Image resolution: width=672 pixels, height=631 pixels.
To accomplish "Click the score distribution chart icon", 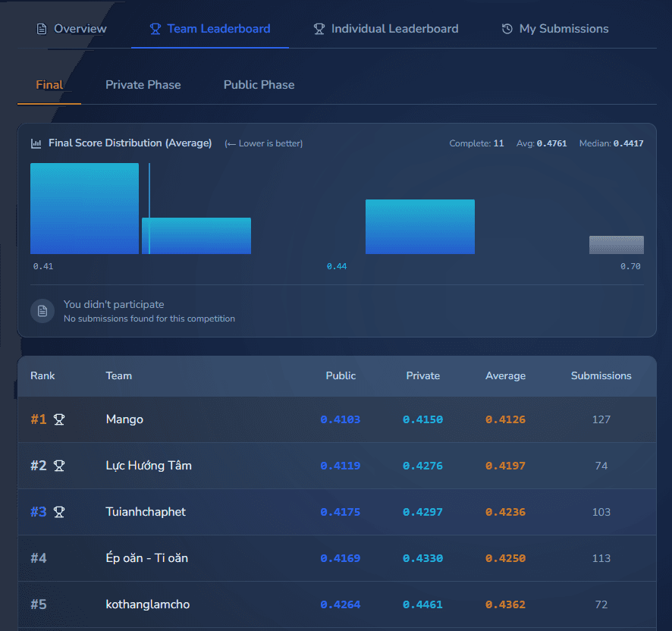I will (36, 143).
